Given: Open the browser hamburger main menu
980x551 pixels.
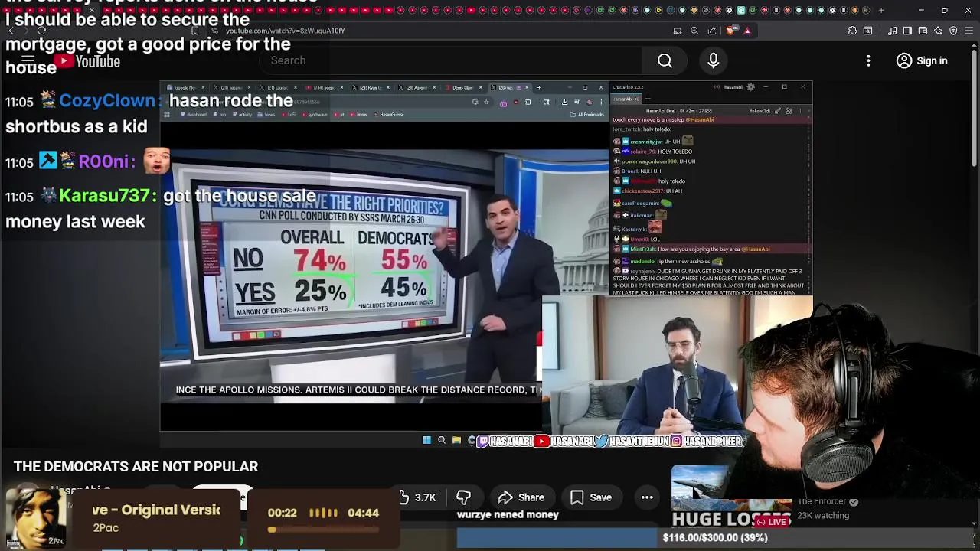Looking at the screenshot, I should click(969, 31).
